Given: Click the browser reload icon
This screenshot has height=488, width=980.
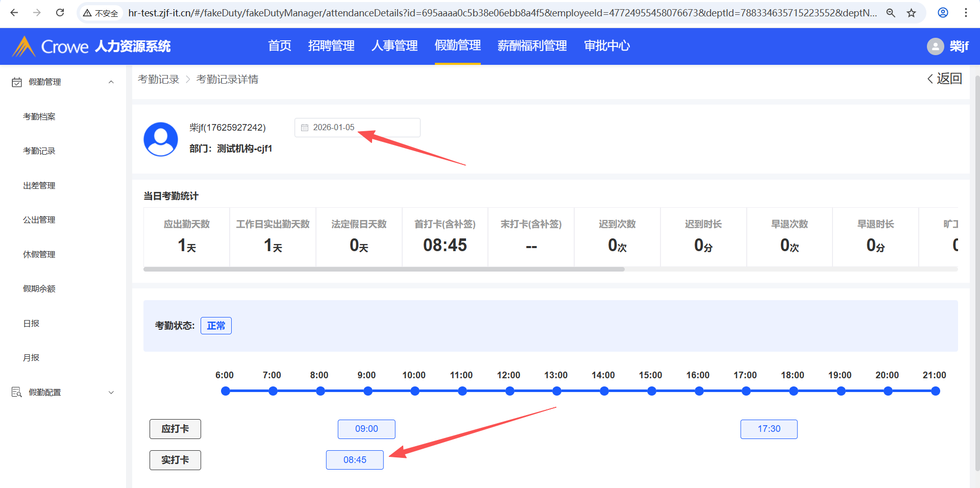Looking at the screenshot, I should [x=60, y=13].
